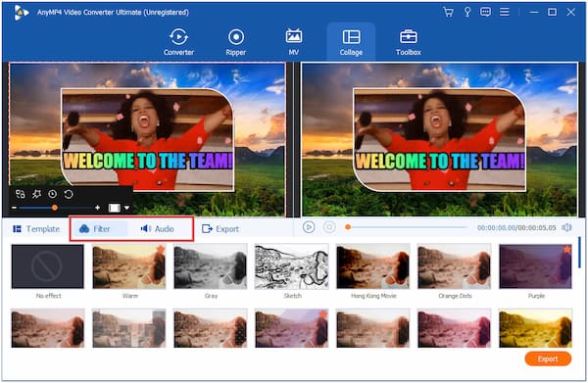Open the Converter module
The width and height of the screenshot is (588, 383).
pos(178,42)
